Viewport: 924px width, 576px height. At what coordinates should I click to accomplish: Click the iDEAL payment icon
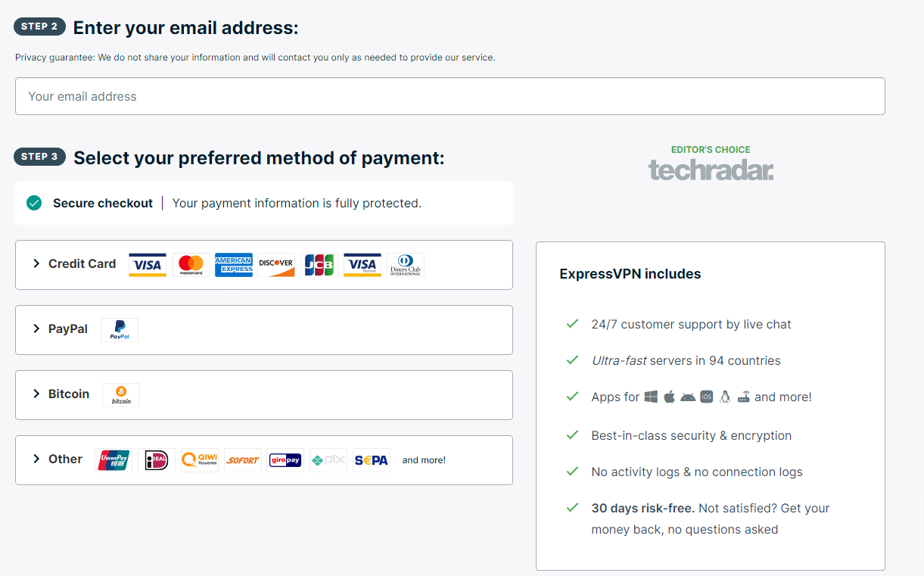[x=157, y=460]
